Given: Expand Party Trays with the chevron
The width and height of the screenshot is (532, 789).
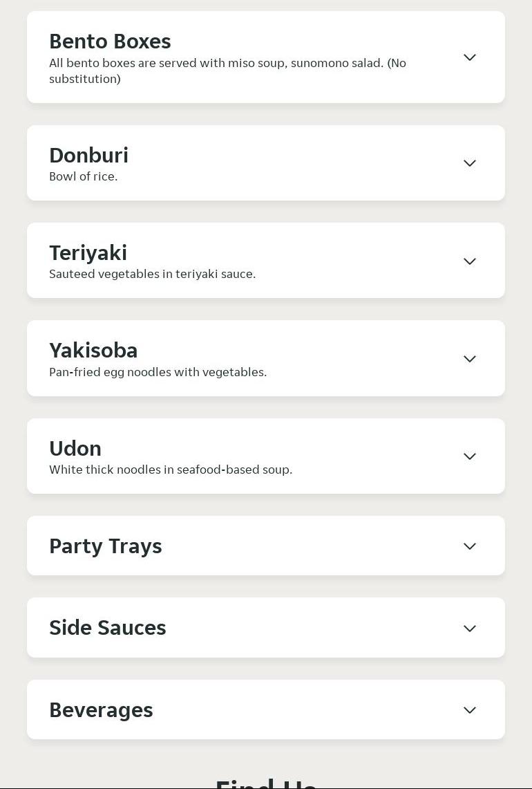Looking at the screenshot, I should 470,546.
